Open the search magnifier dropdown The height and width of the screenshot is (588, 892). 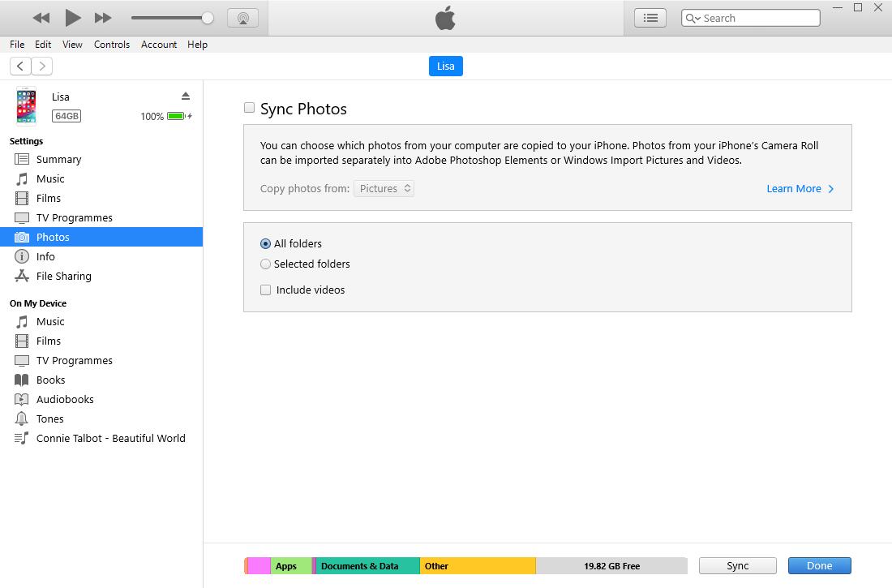(693, 18)
